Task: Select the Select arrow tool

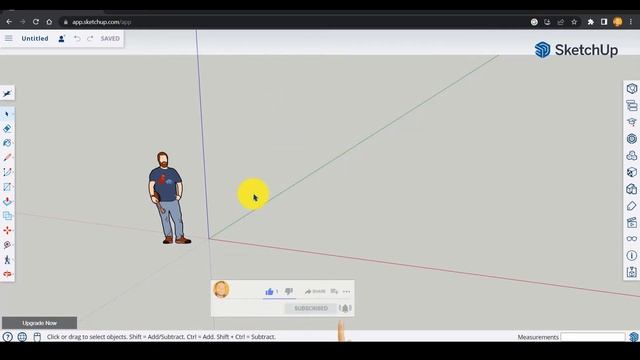Action: click(7, 114)
